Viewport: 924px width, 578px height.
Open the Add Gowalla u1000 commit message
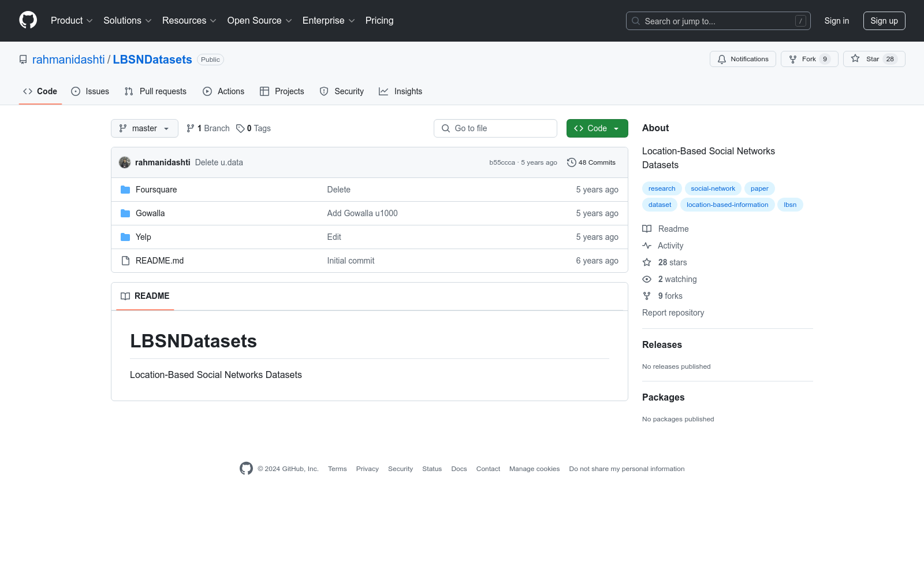pos(363,213)
